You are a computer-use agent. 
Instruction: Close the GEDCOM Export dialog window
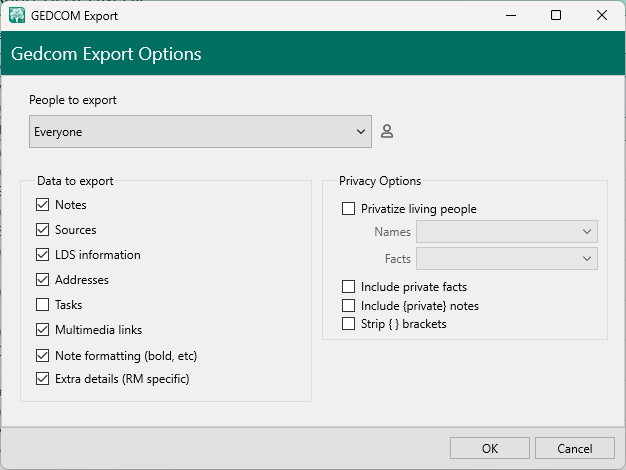pos(602,15)
